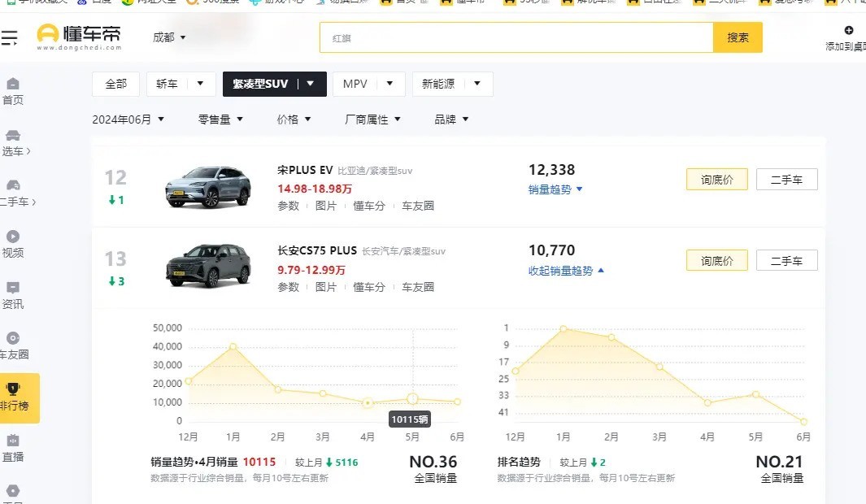866x504 pixels.
Task: Click the 懂车帝 logo
Action: click(78, 37)
